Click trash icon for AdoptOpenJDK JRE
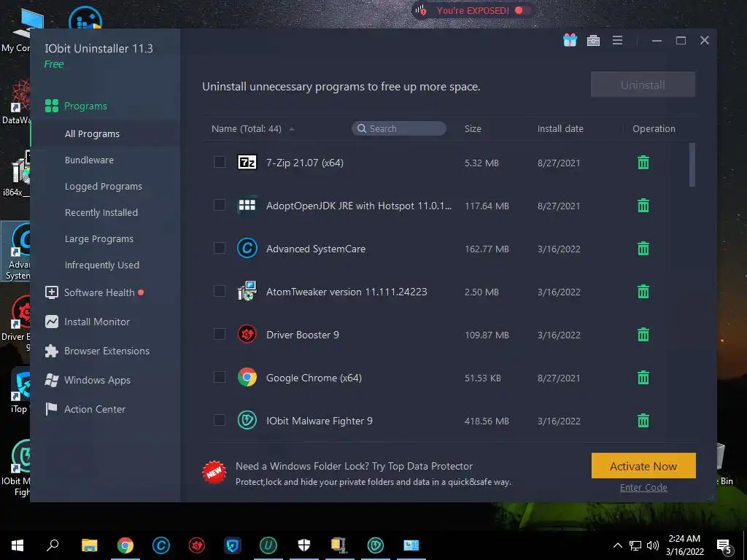Screen dimensions: 747x560 (643, 205)
